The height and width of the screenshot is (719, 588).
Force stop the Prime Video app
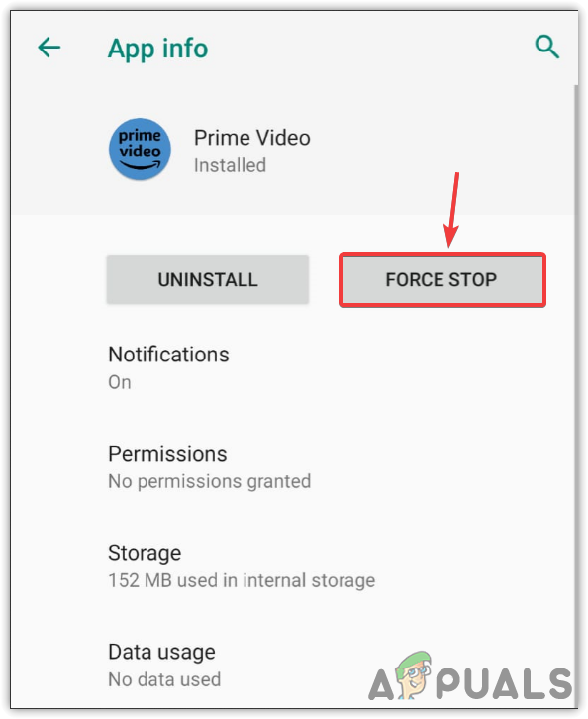tap(441, 279)
